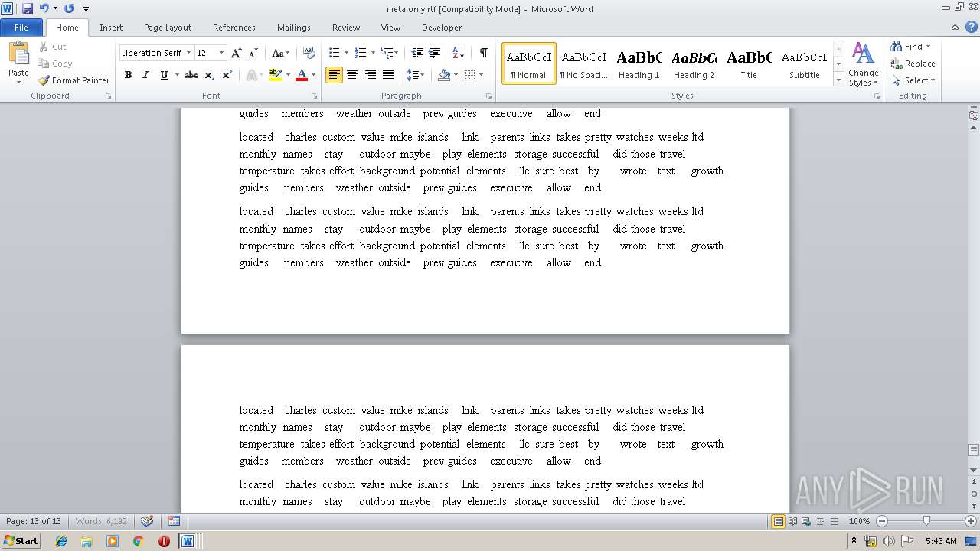Open the Bullets list dropdown arrow
The height and width of the screenshot is (551, 980).
[x=347, y=53]
